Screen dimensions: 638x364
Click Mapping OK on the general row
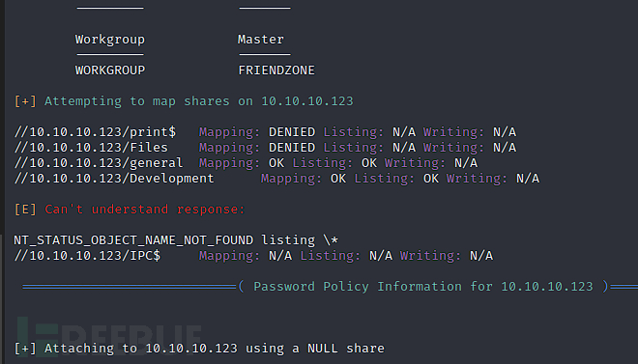click(x=276, y=163)
